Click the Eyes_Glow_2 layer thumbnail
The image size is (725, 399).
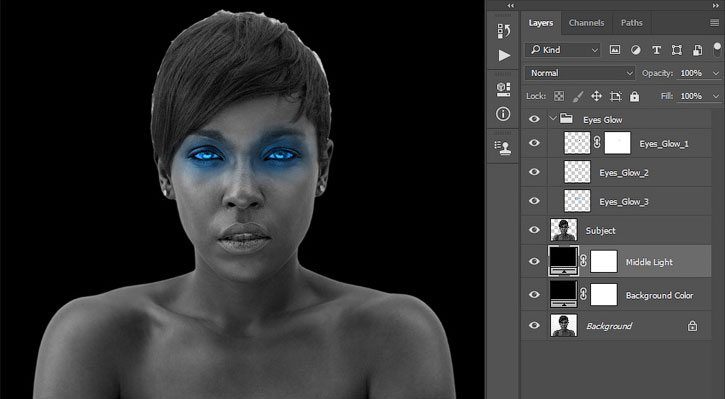click(x=577, y=172)
